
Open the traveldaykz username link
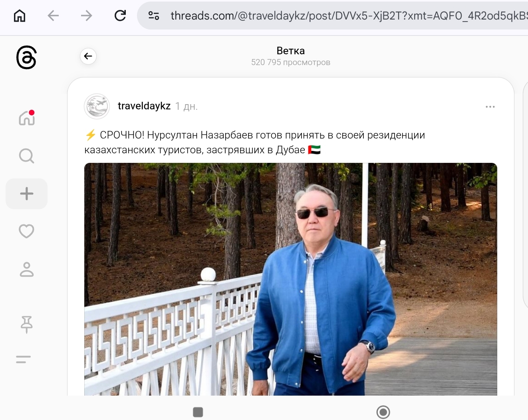pyautogui.click(x=144, y=106)
